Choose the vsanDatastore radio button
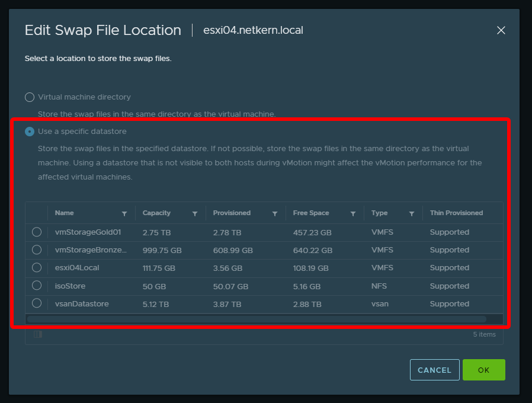532x403 pixels. pos(37,303)
